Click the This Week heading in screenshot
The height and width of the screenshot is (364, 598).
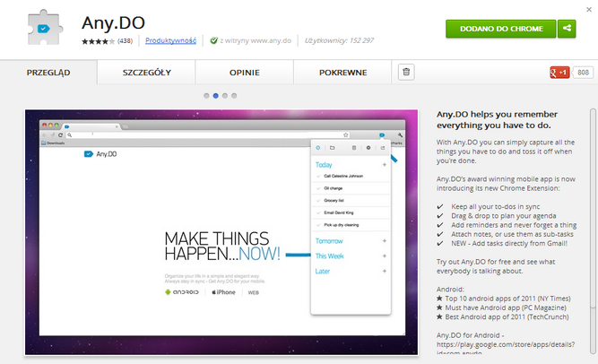329,256
